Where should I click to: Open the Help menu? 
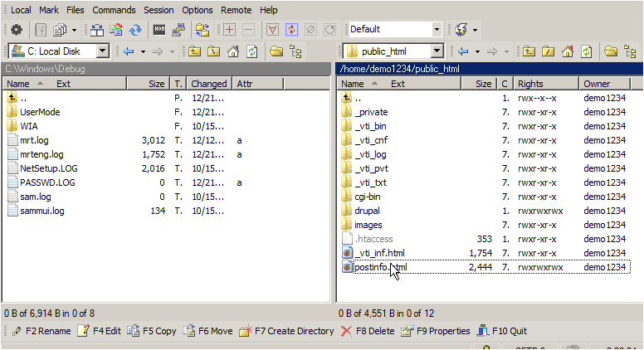269,10
